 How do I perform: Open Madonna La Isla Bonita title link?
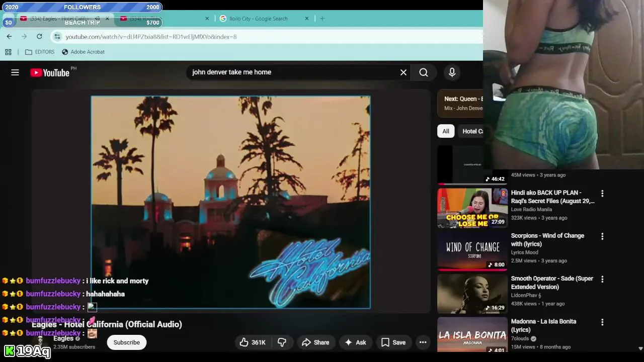(543, 325)
